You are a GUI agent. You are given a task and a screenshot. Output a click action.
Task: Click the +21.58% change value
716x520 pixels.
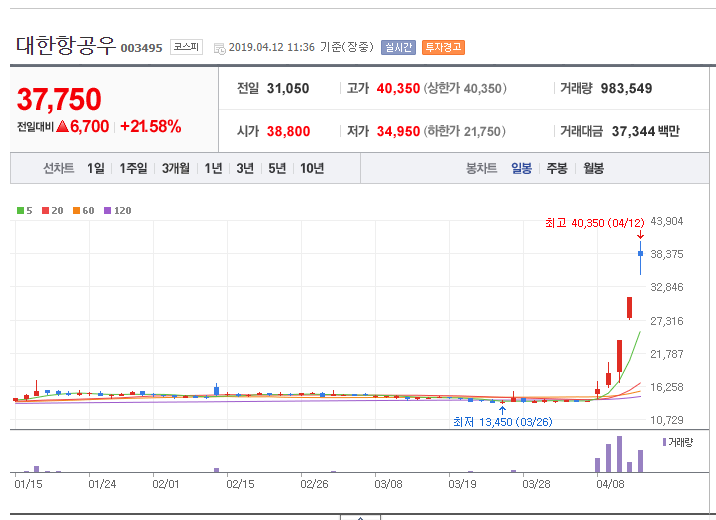pos(151,126)
